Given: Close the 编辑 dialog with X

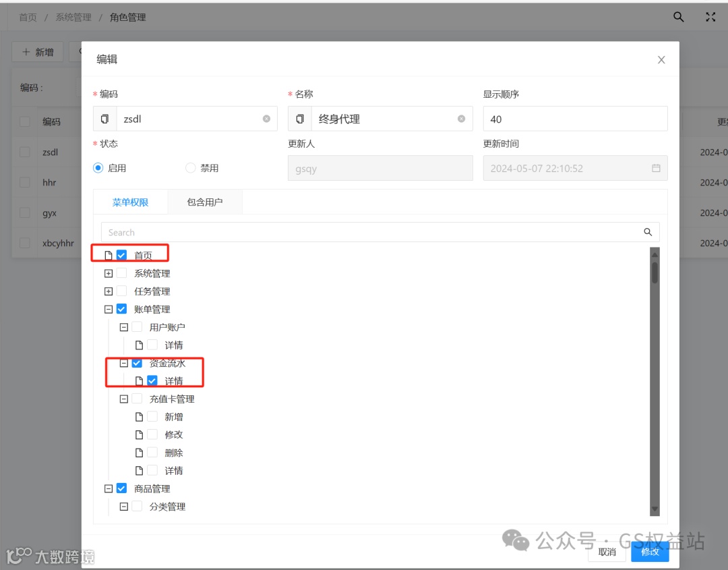Looking at the screenshot, I should (661, 60).
